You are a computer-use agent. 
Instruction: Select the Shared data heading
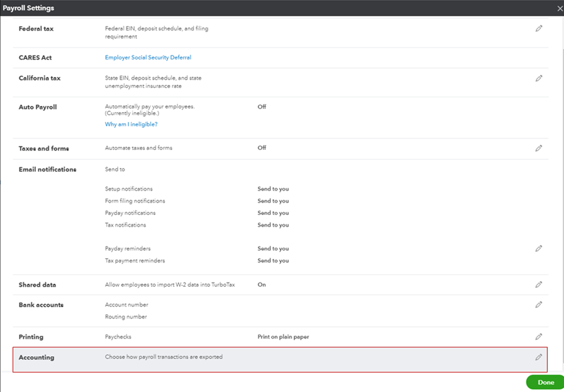tap(37, 285)
